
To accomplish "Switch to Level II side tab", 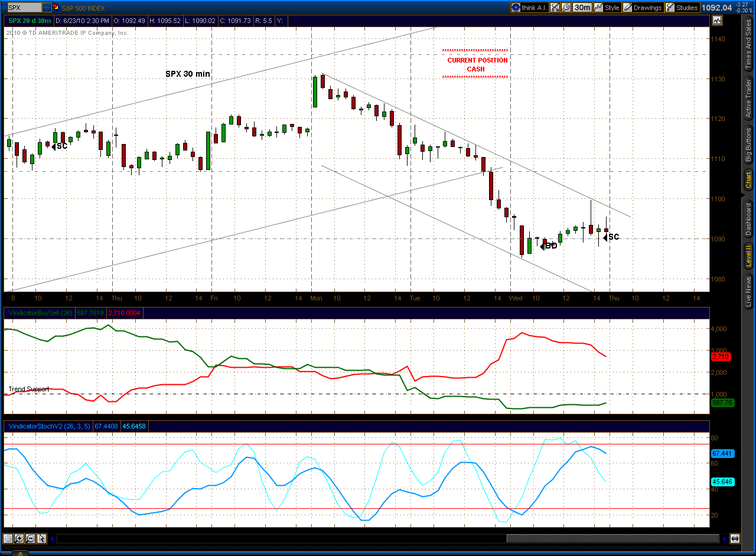I will pos(748,256).
